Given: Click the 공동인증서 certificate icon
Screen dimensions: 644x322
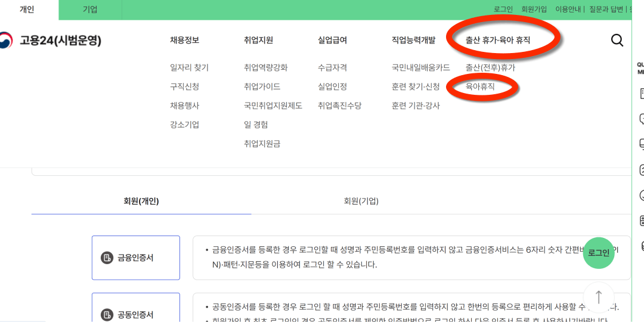Looking at the screenshot, I should 107,315.
